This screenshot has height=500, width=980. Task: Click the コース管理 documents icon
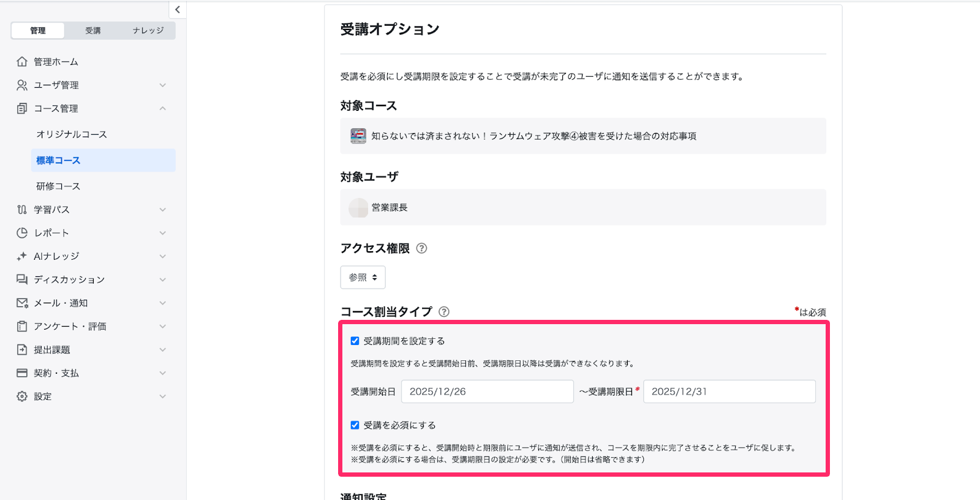pos(22,108)
